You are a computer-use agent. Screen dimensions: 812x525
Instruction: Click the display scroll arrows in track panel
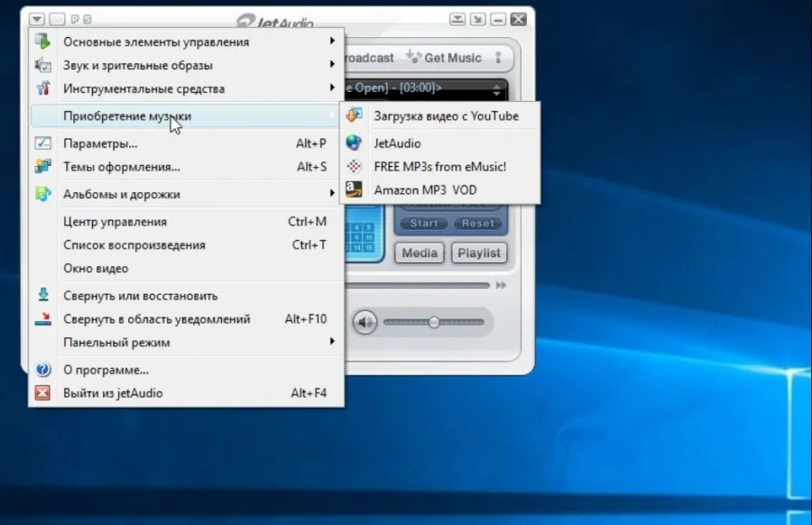(x=496, y=90)
